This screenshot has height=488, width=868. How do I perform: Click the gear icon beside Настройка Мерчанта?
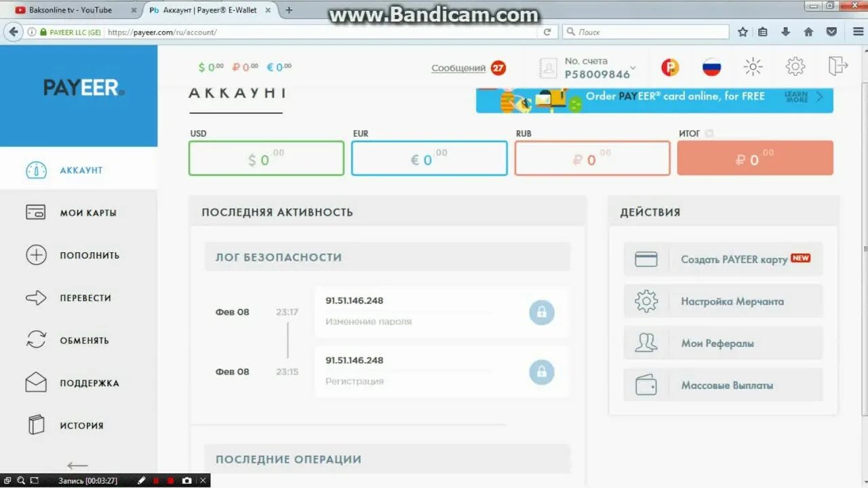pyautogui.click(x=646, y=301)
